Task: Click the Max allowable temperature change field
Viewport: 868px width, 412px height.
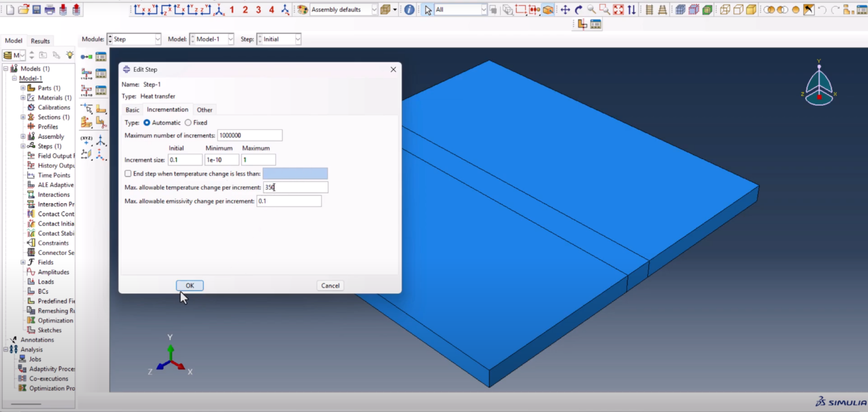Action: coord(295,187)
